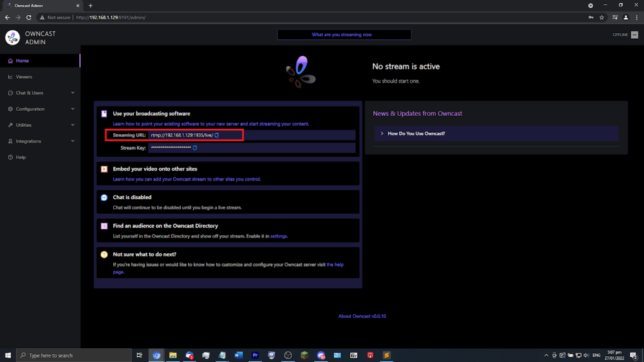Open Viewers in the sidebar
The width and height of the screenshot is (644, 362).
click(x=24, y=77)
